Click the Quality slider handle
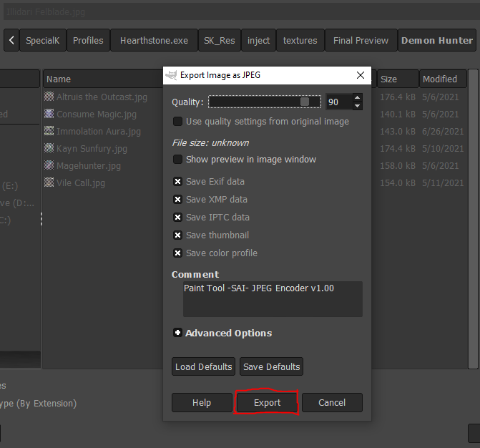The height and width of the screenshot is (448, 480). tap(305, 102)
